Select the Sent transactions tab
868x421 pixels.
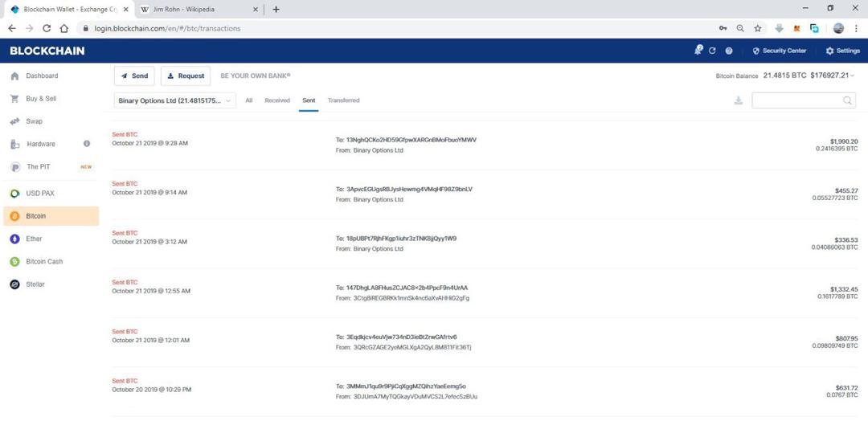[x=309, y=100]
